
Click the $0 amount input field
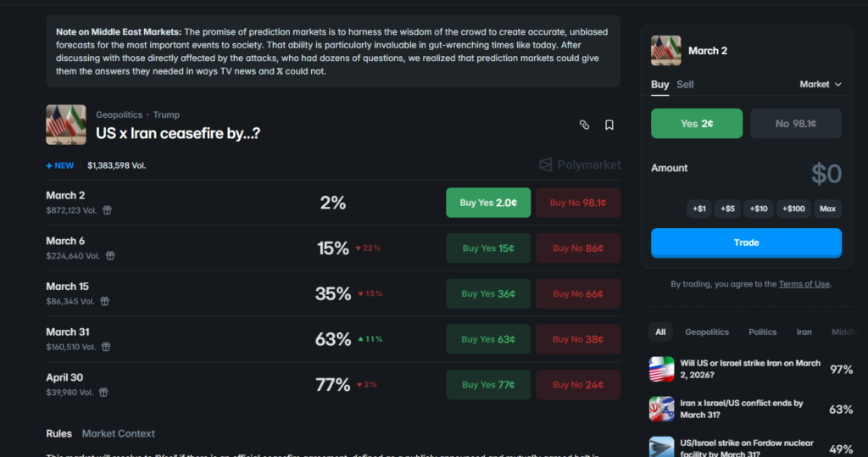point(825,174)
